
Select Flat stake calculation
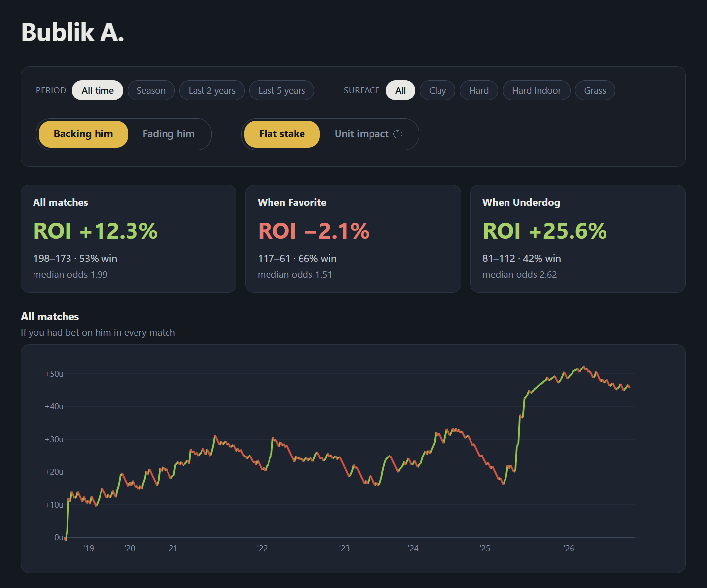(x=282, y=134)
